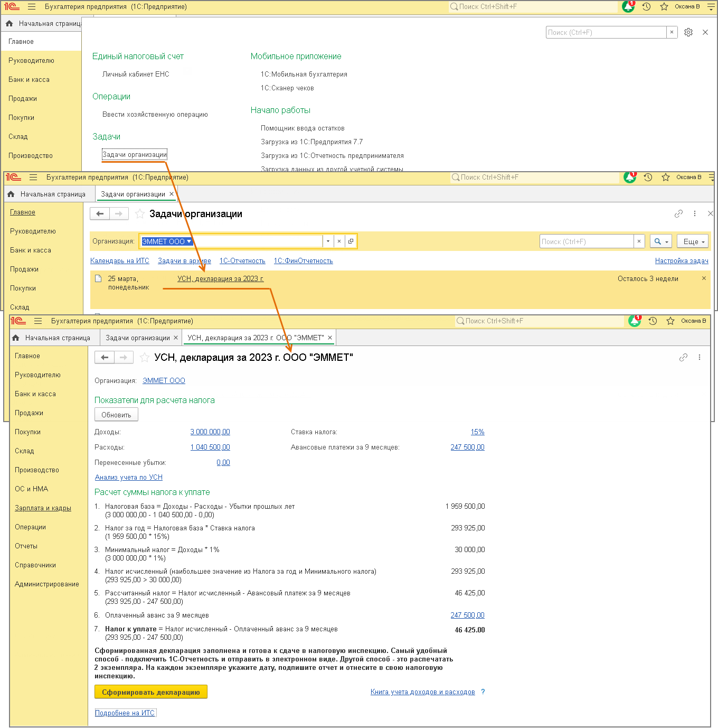This screenshot has width=718, height=728.
Task: Open help question mark near Книга учета
Action: pos(483,692)
